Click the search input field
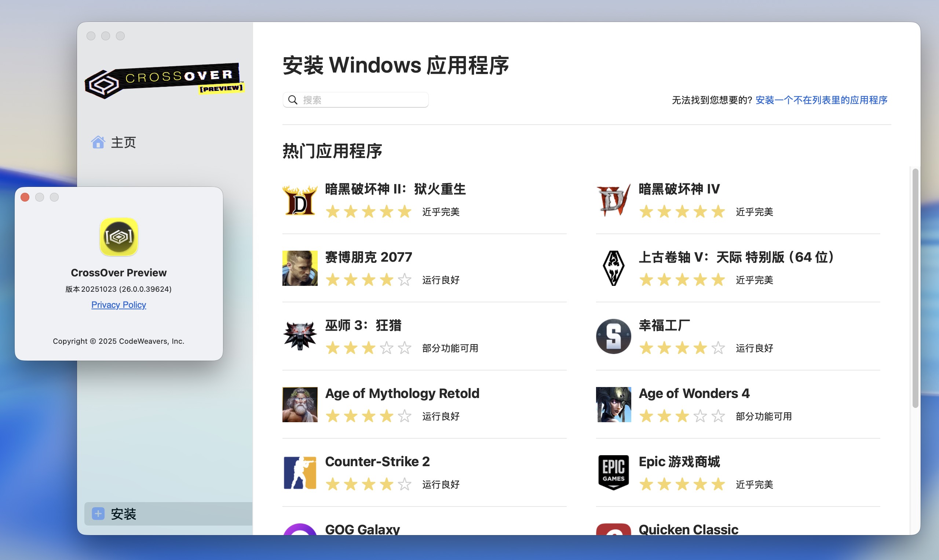This screenshot has width=939, height=560. 355,99
